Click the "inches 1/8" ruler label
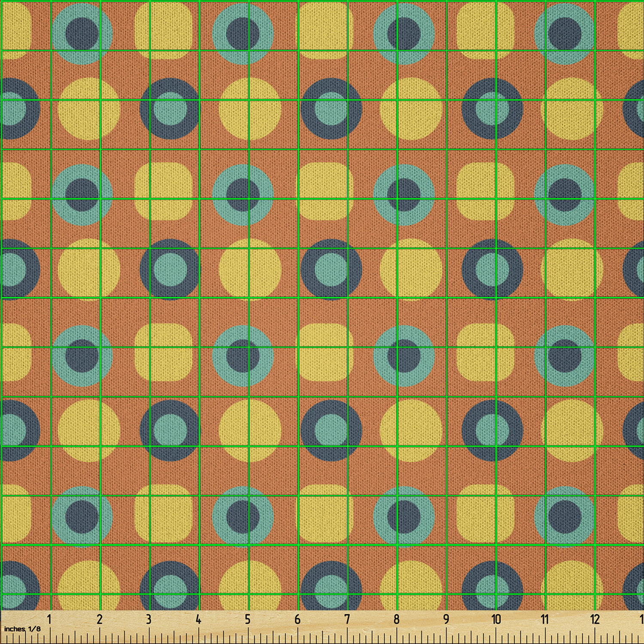 pos(22,629)
